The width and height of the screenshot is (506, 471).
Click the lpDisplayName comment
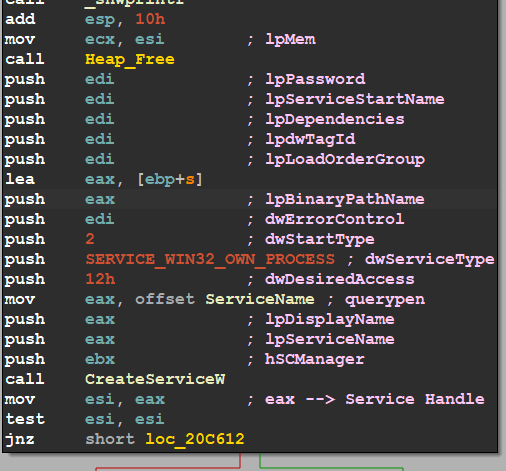[x=330, y=319]
